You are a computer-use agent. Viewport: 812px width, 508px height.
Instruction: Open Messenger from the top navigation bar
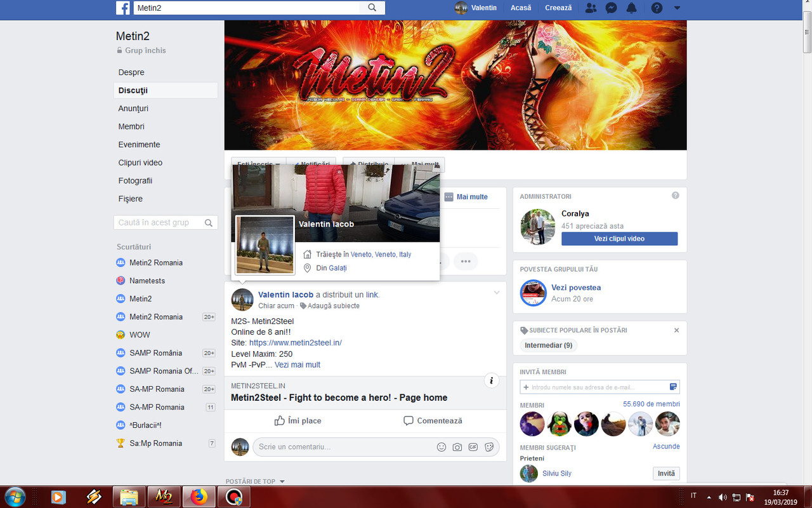611,8
